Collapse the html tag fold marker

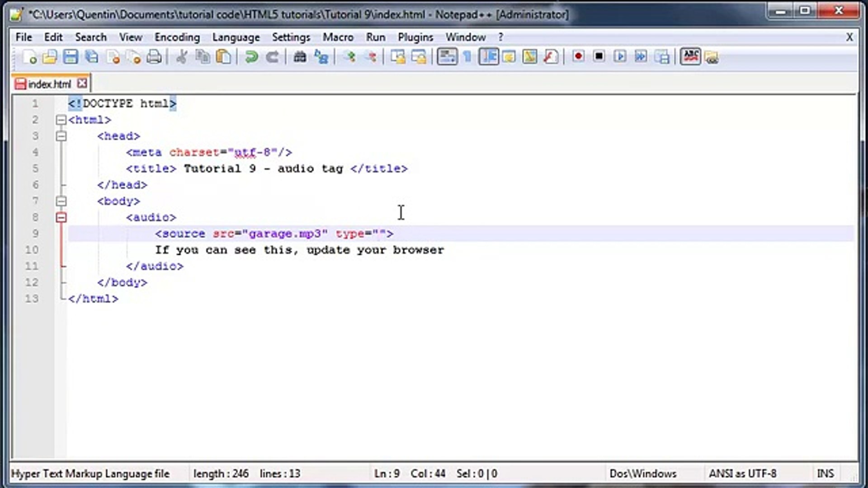[61, 120]
